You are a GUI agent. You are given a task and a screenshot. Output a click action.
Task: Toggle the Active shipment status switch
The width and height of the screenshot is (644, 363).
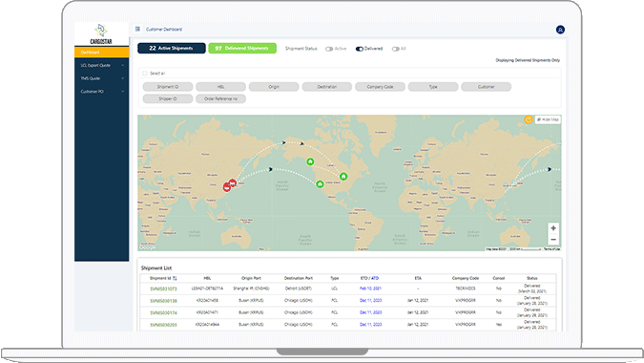tap(329, 49)
